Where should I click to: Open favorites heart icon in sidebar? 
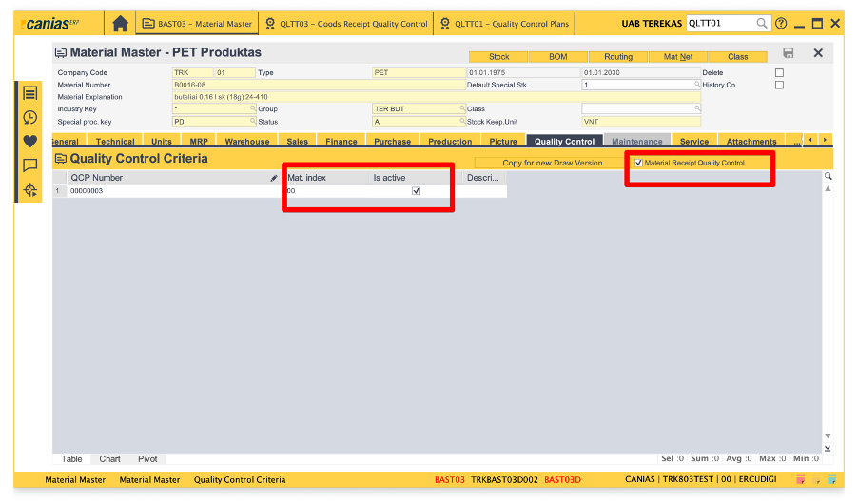pos(30,142)
